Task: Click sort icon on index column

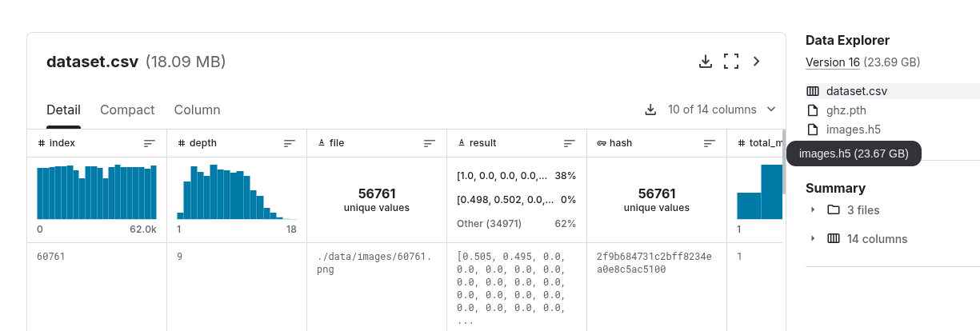Action: pos(150,143)
